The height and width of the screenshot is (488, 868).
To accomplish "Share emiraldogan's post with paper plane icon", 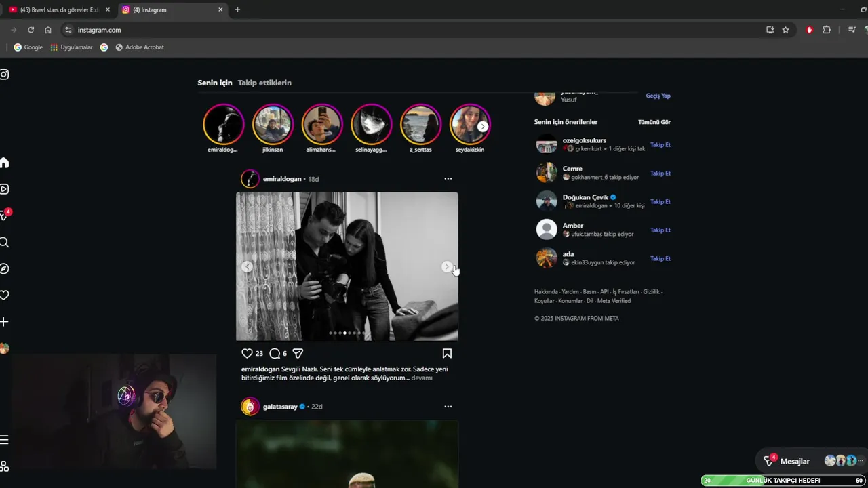I will tap(298, 353).
